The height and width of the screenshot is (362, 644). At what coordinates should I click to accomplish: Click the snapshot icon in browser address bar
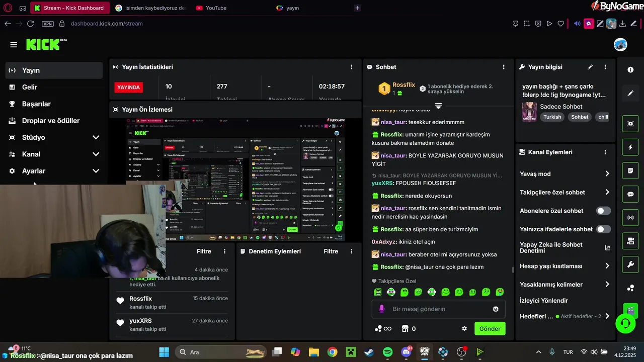pyautogui.click(x=527, y=24)
